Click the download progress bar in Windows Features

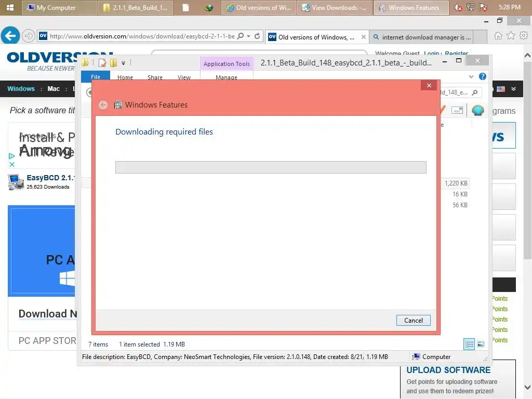click(271, 167)
